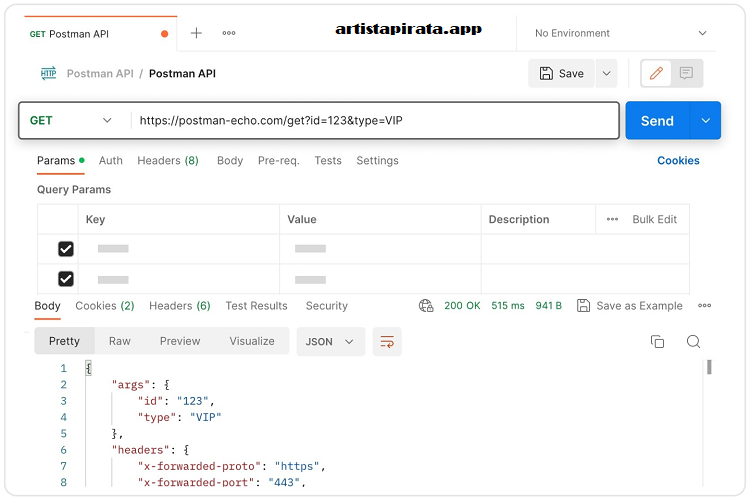Switch to the Auth tab
The height and width of the screenshot is (500, 750).
pos(110,160)
